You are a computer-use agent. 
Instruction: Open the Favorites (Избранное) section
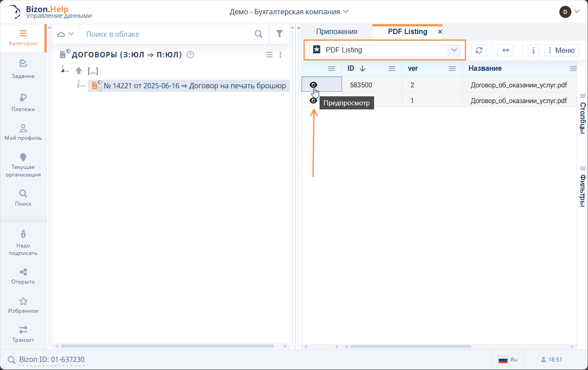(23, 305)
